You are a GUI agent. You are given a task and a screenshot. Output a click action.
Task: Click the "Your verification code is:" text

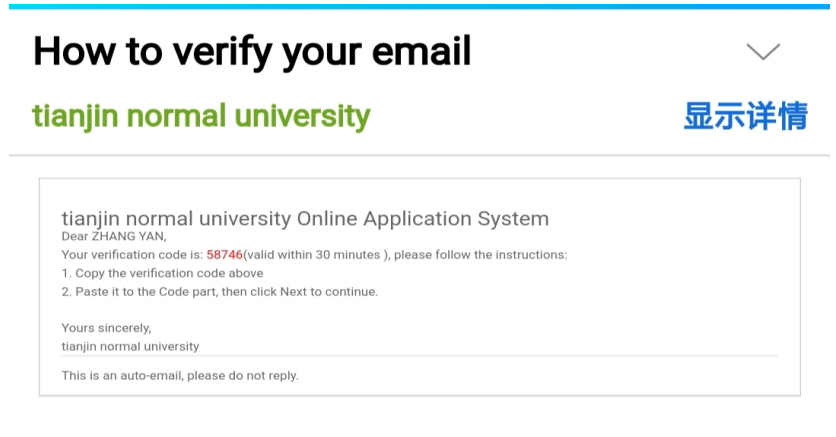pyautogui.click(x=132, y=255)
